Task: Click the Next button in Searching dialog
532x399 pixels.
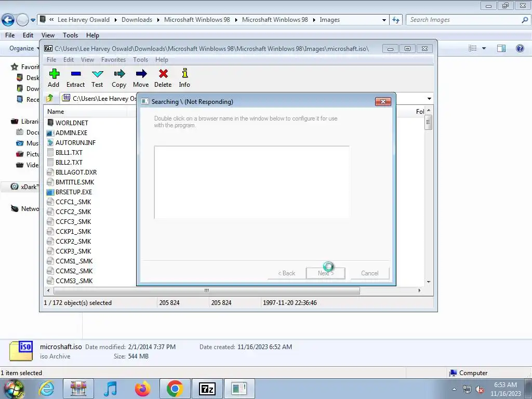Action: (326, 273)
